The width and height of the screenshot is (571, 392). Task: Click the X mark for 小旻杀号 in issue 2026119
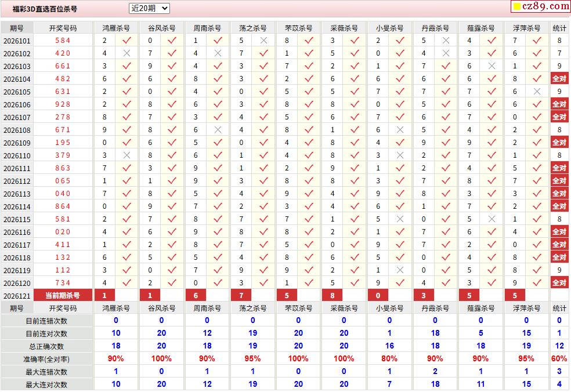pos(400,270)
